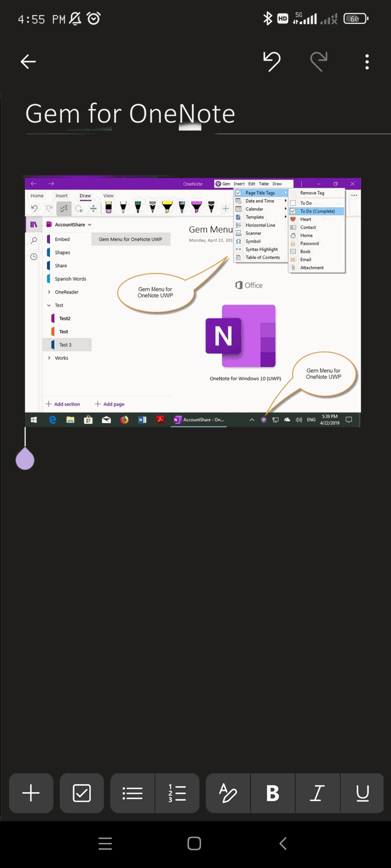Apply bulleted list formatting
Viewport: 391px width, 868px height.
132,793
